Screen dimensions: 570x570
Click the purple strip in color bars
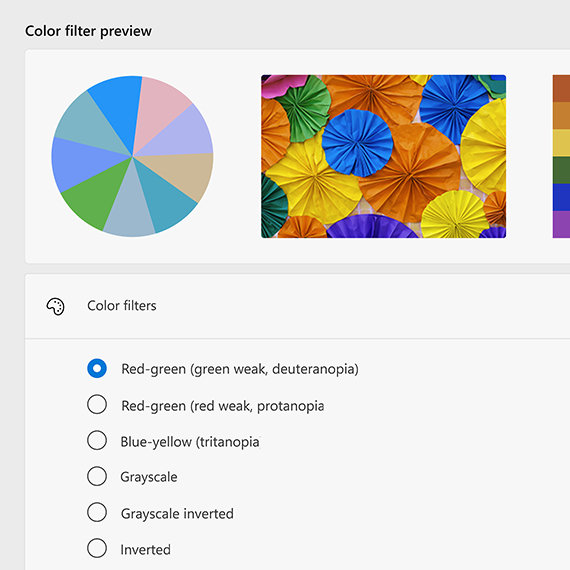(561, 224)
